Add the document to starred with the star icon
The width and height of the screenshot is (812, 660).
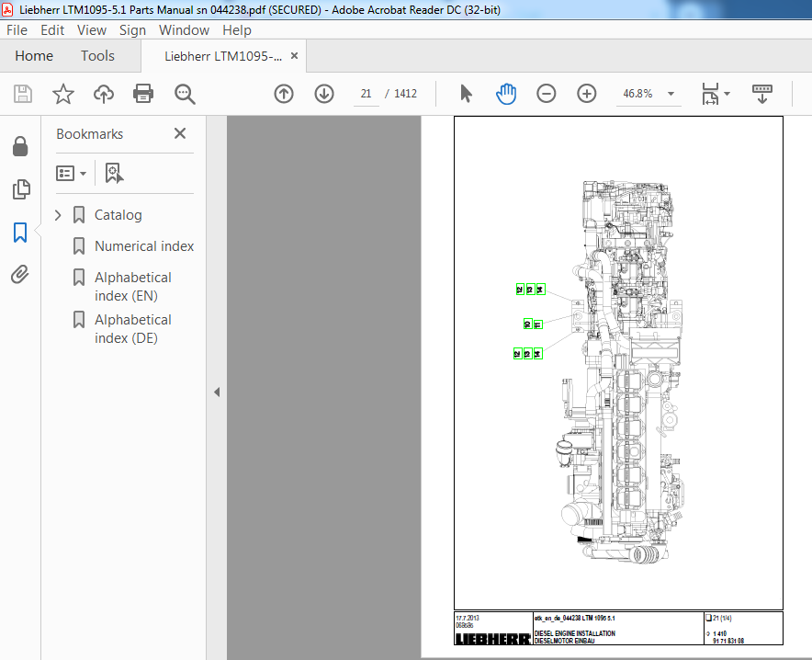63,94
